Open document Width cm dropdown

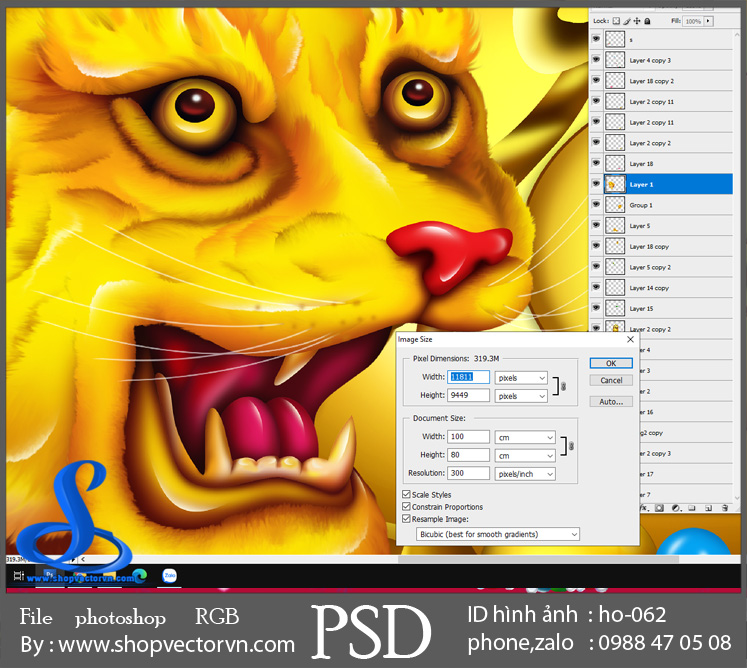(525, 437)
